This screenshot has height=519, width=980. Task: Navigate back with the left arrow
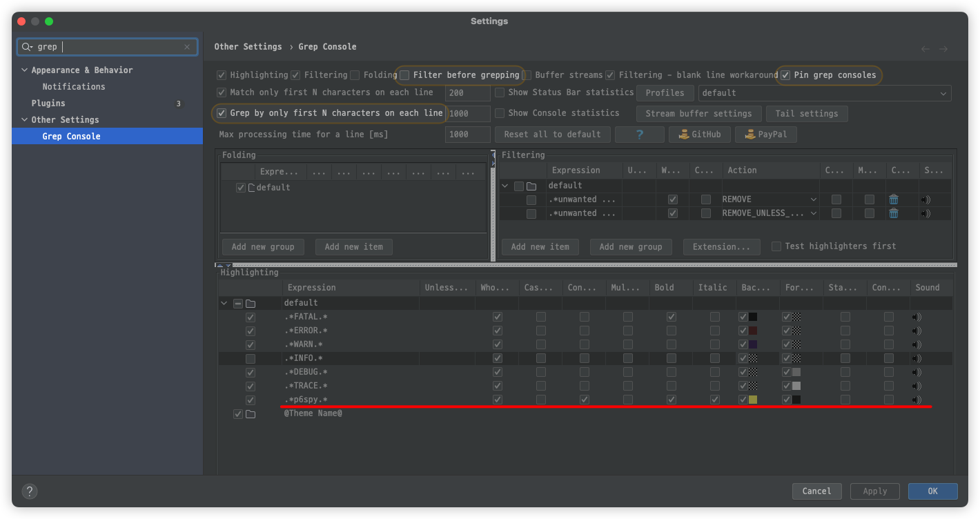(925, 49)
